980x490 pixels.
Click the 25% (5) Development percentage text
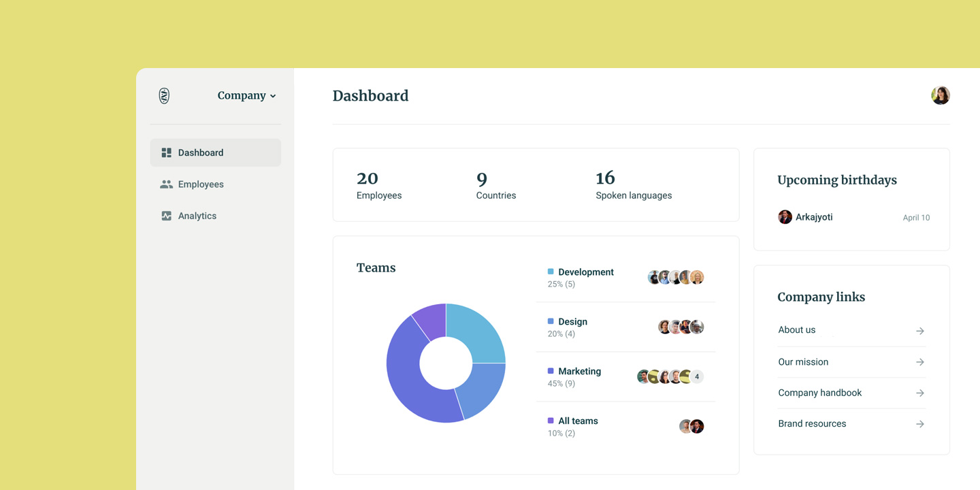point(561,284)
